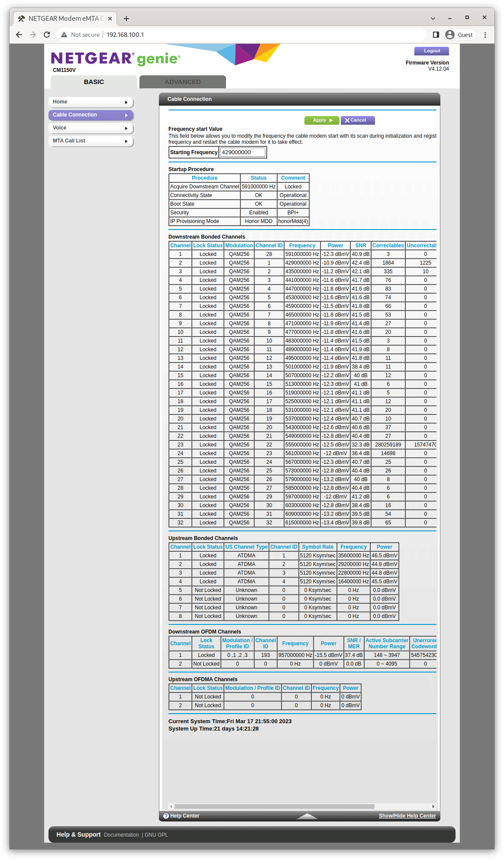Viewport: 504px width, 860px height.
Task: Switch to the ADVANCED tab
Action: pos(183,82)
